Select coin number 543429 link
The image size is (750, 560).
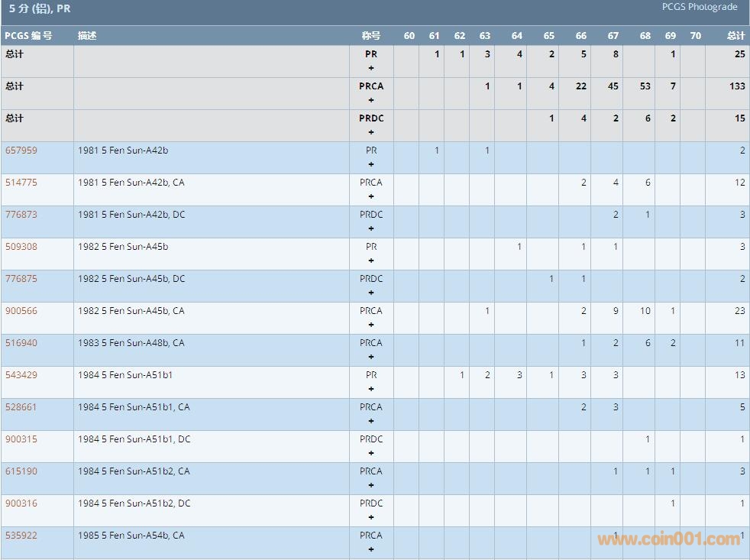click(x=21, y=375)
